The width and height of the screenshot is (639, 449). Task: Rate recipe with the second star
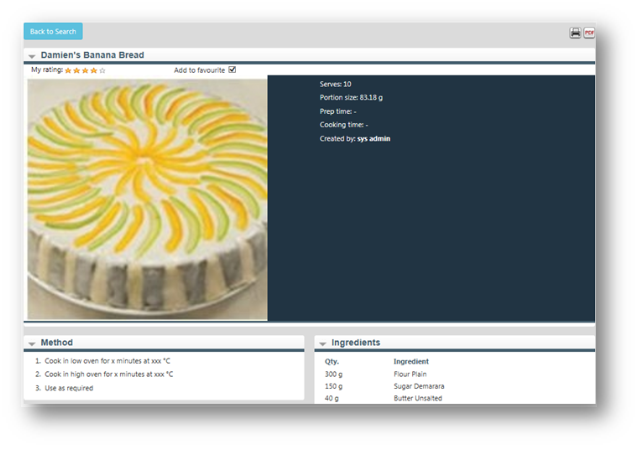(77, 70)
